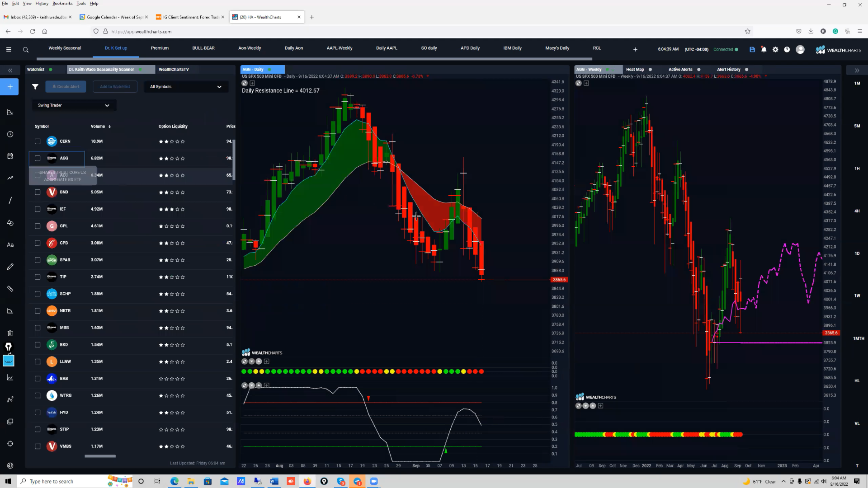This screenshot has height=488, width=868.
Task: Open the help question mark icon
Action: 787,50
